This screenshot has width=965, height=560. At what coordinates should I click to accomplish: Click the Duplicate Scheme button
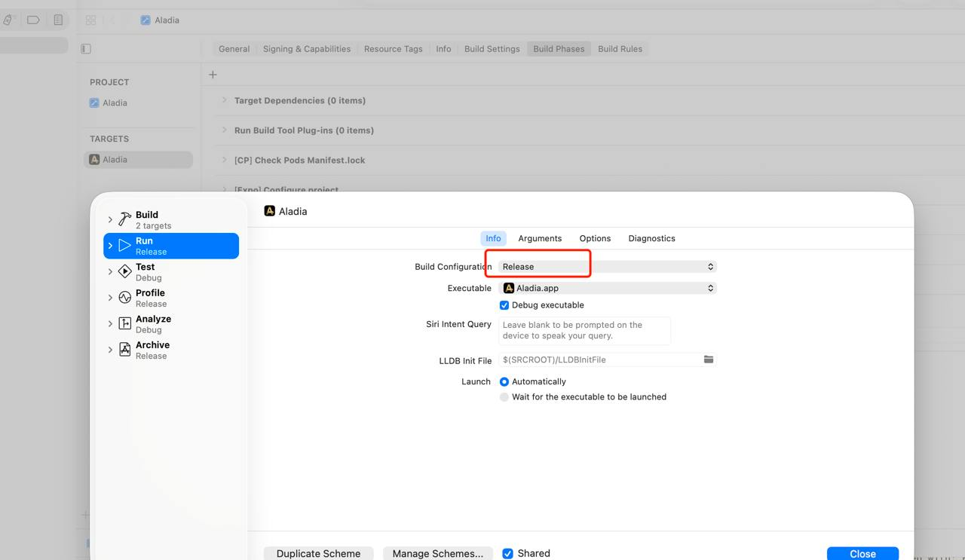(318, 553)
